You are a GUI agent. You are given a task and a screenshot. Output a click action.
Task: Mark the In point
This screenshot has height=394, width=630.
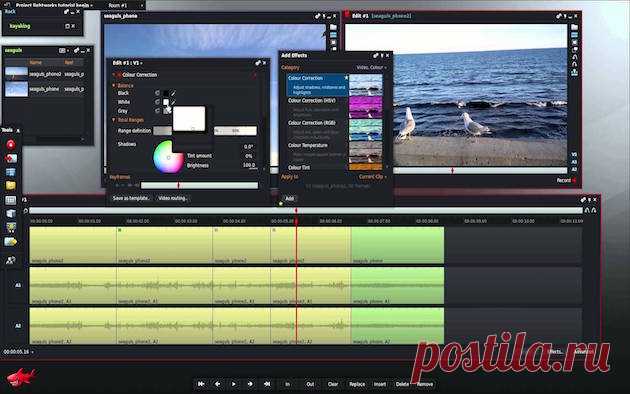(x=287, y=384)
